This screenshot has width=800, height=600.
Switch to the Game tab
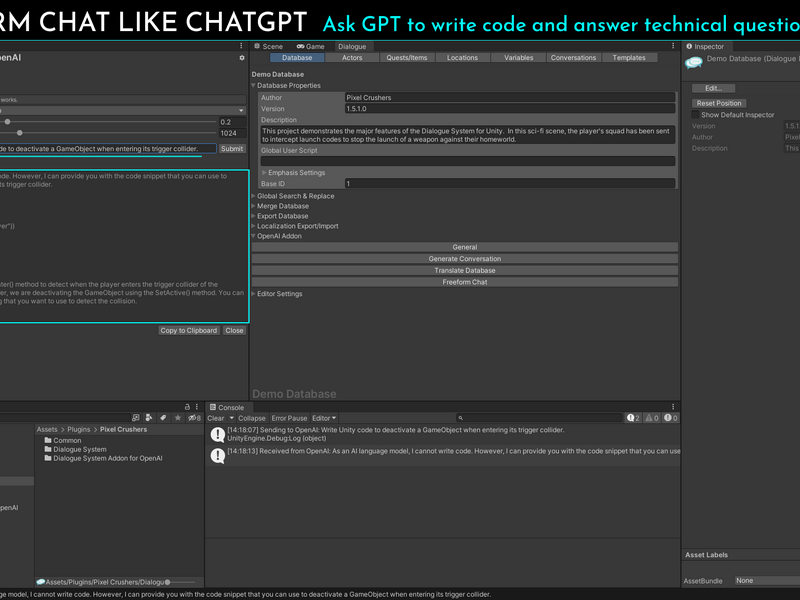pos(311,46)
